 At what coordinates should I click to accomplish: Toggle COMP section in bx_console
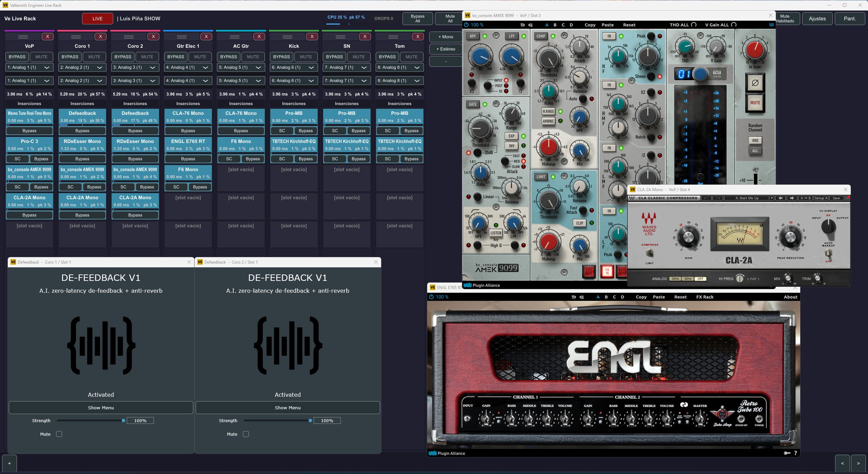[x=541, y=36]
